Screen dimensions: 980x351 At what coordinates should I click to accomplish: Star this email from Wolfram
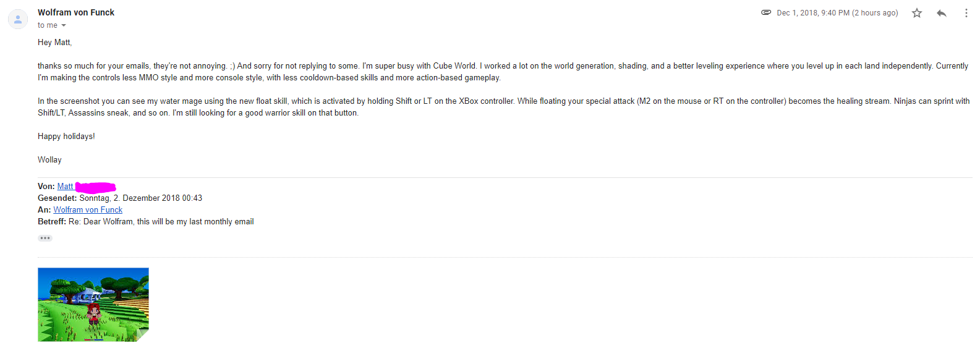point(917,13)
